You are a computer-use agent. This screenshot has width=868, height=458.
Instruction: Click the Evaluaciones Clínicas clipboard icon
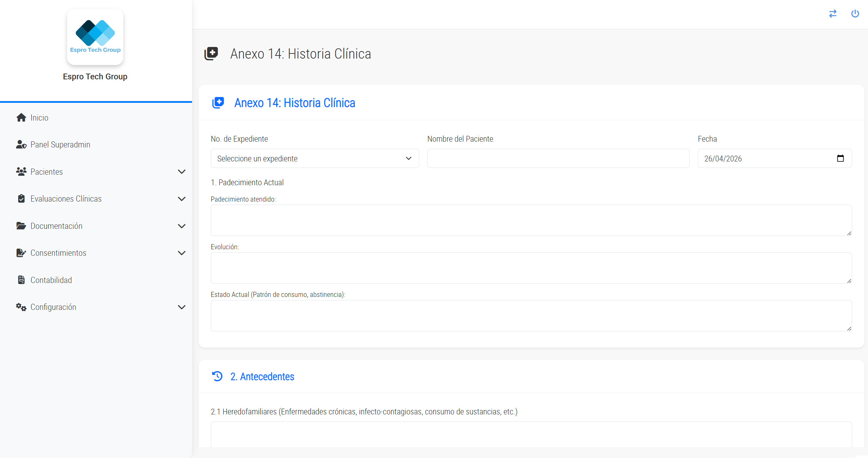click(21, 199)
